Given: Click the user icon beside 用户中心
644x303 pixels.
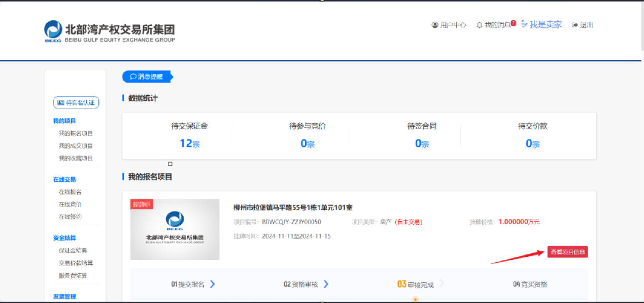Looking at the screenshot, I should [x=435, y=25].
